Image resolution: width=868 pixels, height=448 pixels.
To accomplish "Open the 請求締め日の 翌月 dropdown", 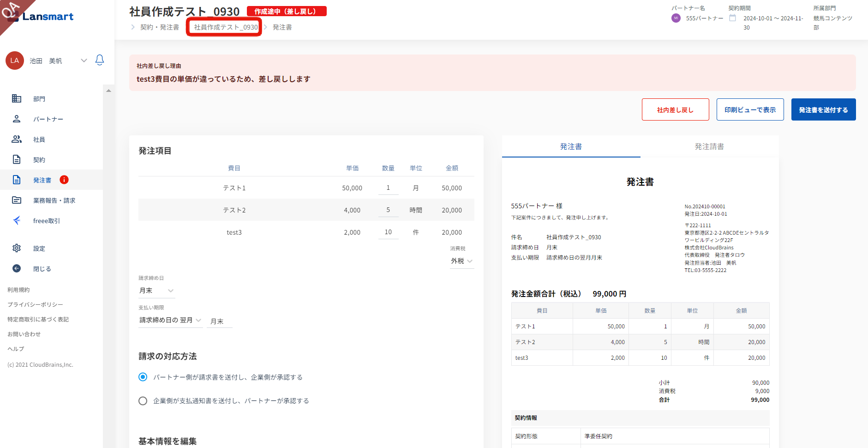I will 170,320.
